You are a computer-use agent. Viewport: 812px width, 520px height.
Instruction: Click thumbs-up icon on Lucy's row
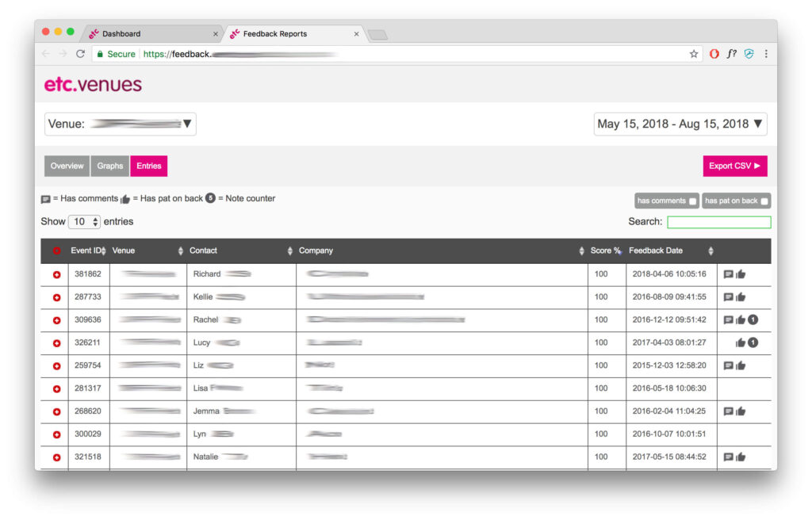pos(741,343)
